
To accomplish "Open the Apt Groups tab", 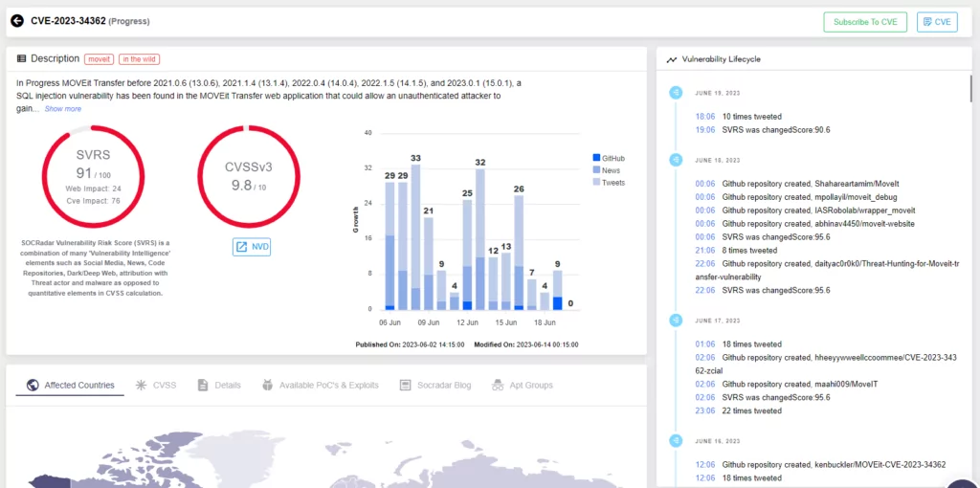I will point(522,385).
